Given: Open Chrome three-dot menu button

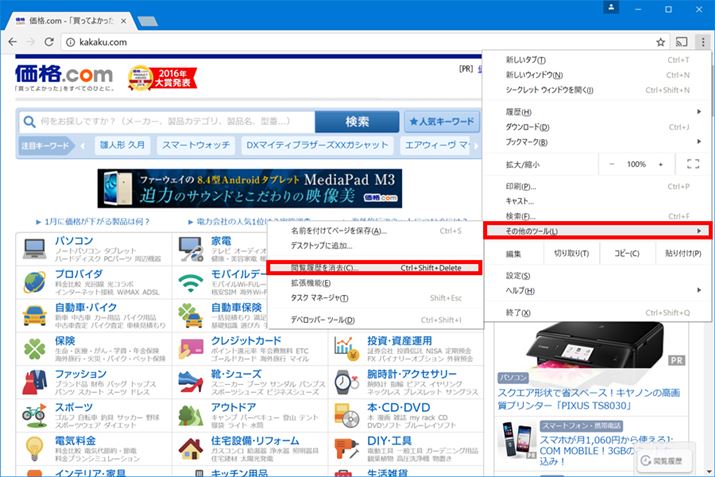Looking at the screenshot, I should (x=703, y=42).
